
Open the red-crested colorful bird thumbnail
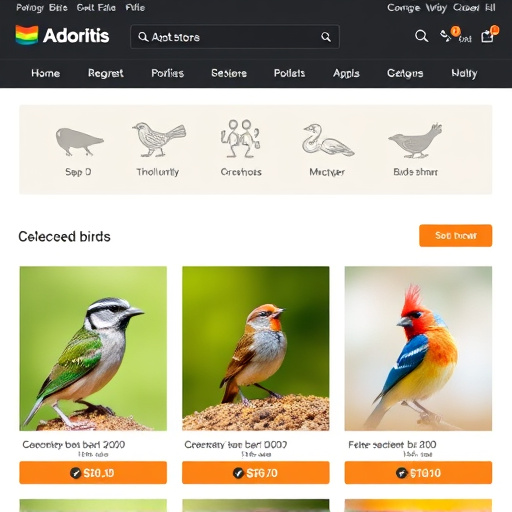[x=418, y=348]
